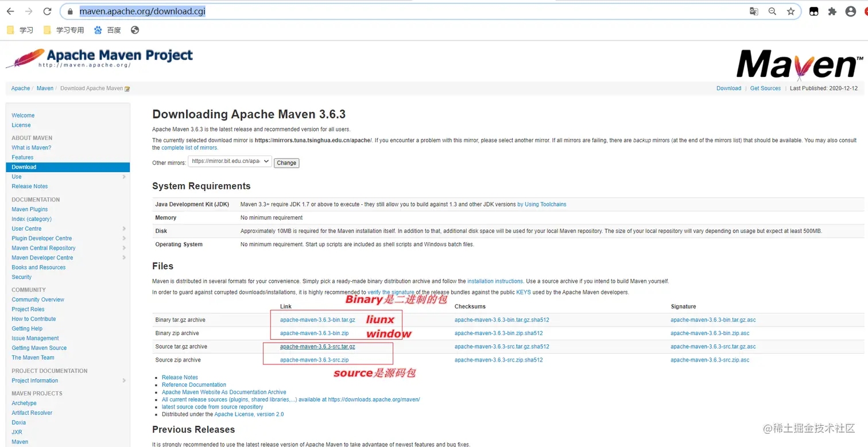Viewport: 868px width, 447px height.
Task: Click the black extension icon beside the star
Action: click(813, 11)
